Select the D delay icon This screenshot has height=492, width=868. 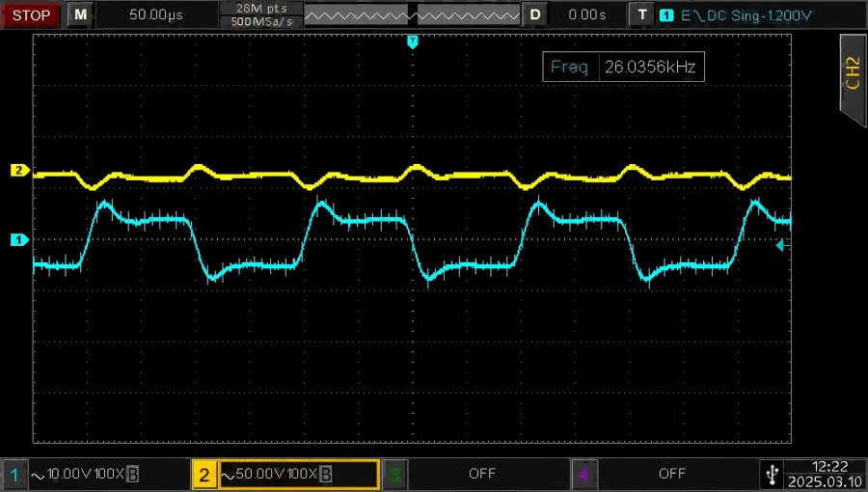(534, 14)
